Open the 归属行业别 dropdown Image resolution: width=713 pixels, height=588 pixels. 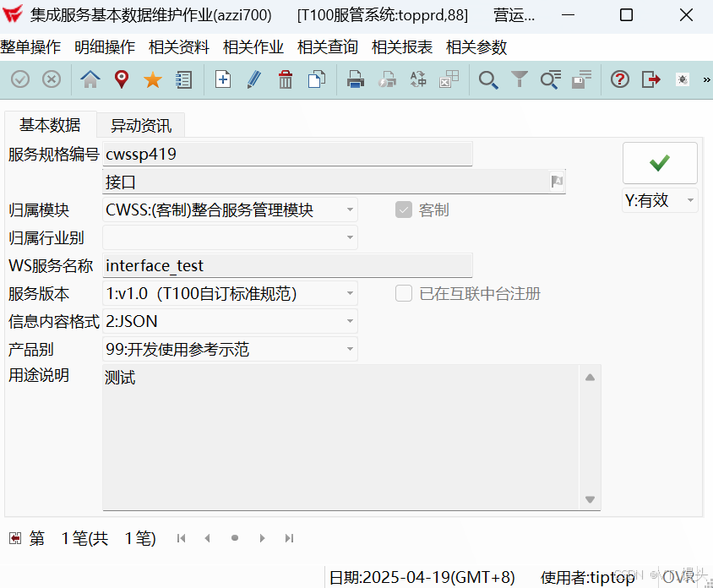coord(349,237)
